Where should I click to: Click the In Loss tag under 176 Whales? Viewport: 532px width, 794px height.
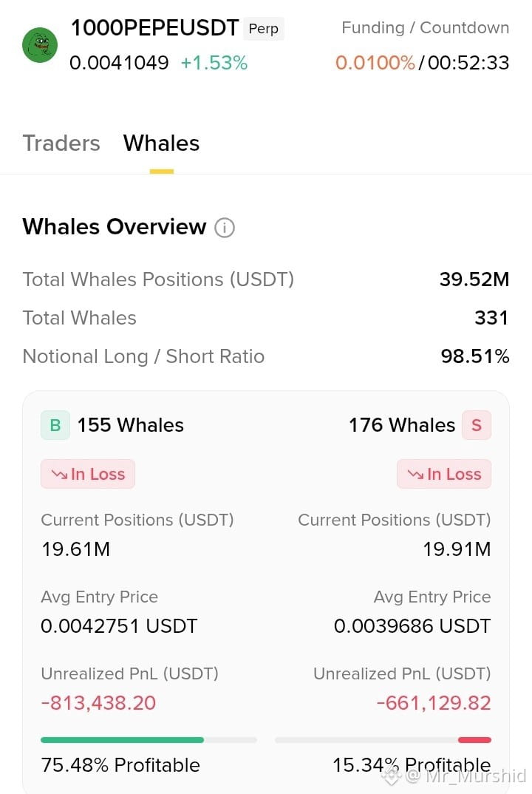click(x=444, y=474)
